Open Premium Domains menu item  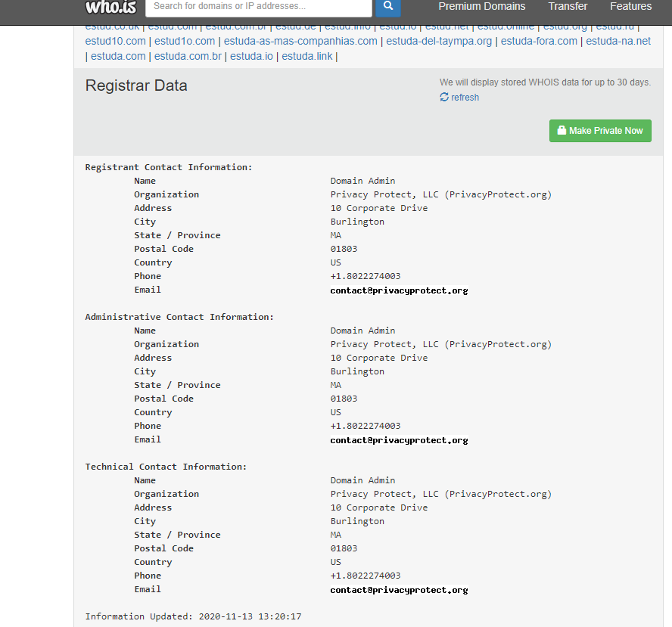coord(482,6)
